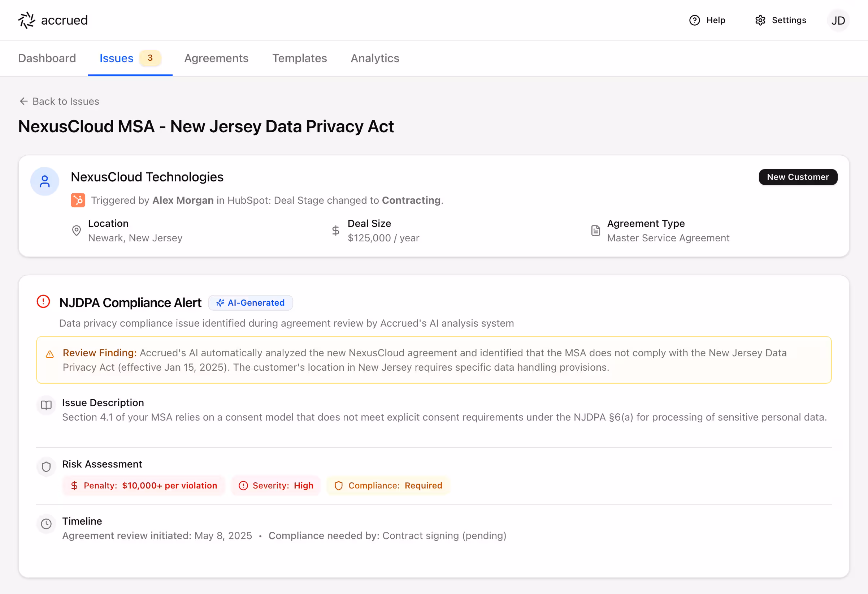Screen dimensions: 868x594
Task: Click Contract signing (pending) text
Action: click(x=444, y=536)
